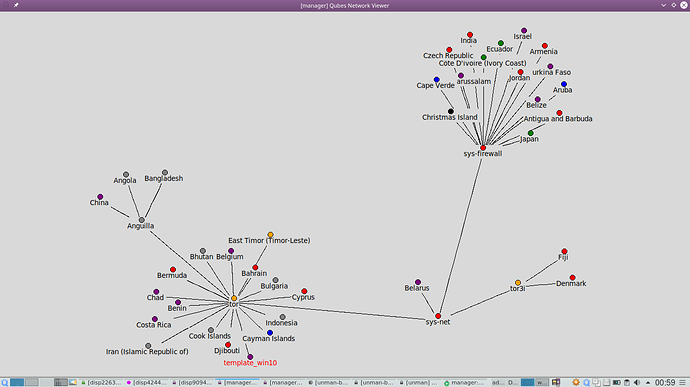This screenshot has width=690, height=387.
Task: Switch to the disp4244 taskbar window
Action: pyautogui.click(x=147, y=383)
